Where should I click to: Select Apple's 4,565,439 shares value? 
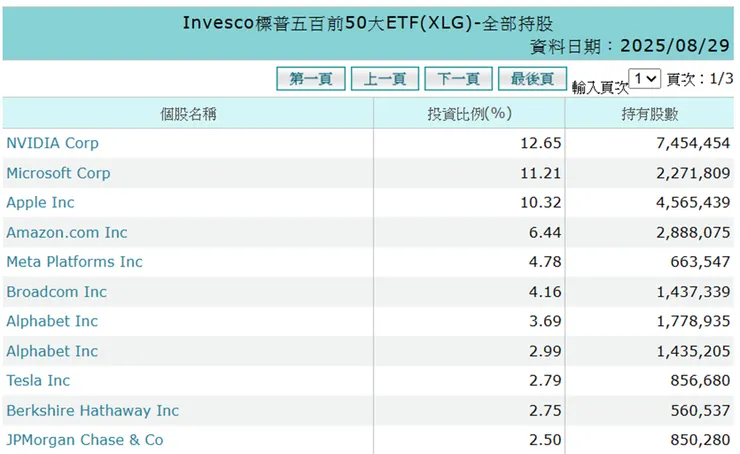[x=693, y=202]
